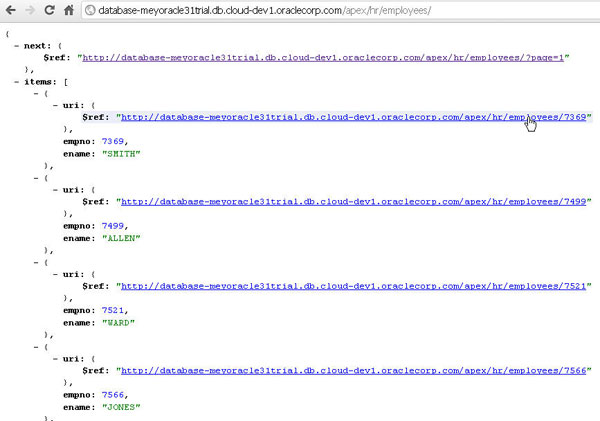Collapse the ALLEN item object
The height and width of the screenshot is (421, 600).
click(36, 178)
